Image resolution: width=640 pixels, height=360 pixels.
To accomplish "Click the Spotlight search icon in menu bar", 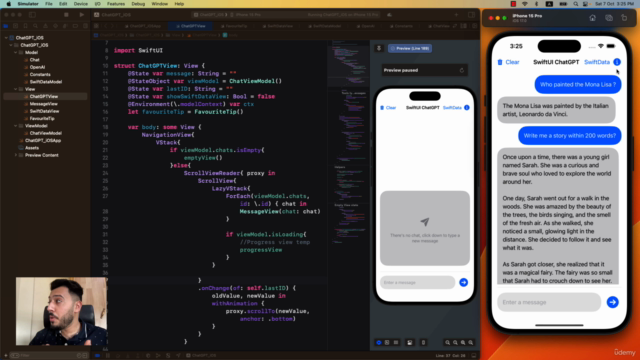I will click(576, 4).
